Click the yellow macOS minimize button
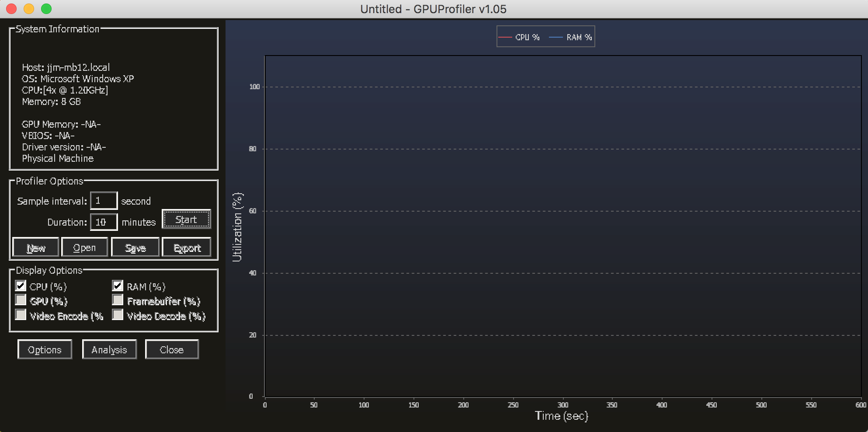Image resolution: width=868 pixels, height=432 pixels. coord(29,9)
